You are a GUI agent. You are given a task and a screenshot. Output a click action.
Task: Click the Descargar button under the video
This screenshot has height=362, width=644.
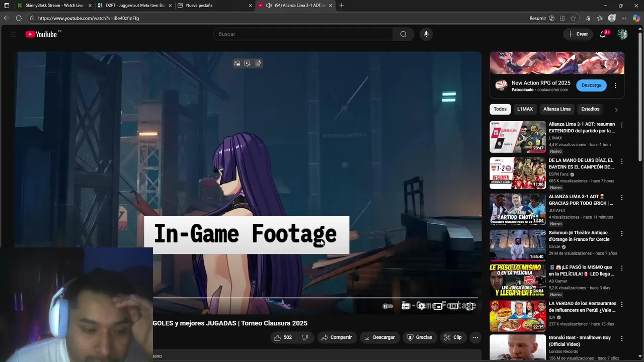[x=379, y=337]
